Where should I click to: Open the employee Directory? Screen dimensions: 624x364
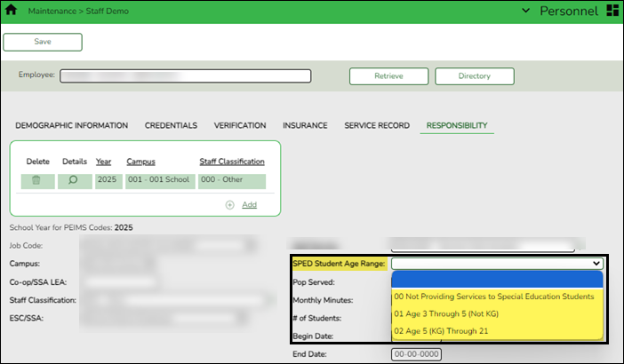click(474, 76)
